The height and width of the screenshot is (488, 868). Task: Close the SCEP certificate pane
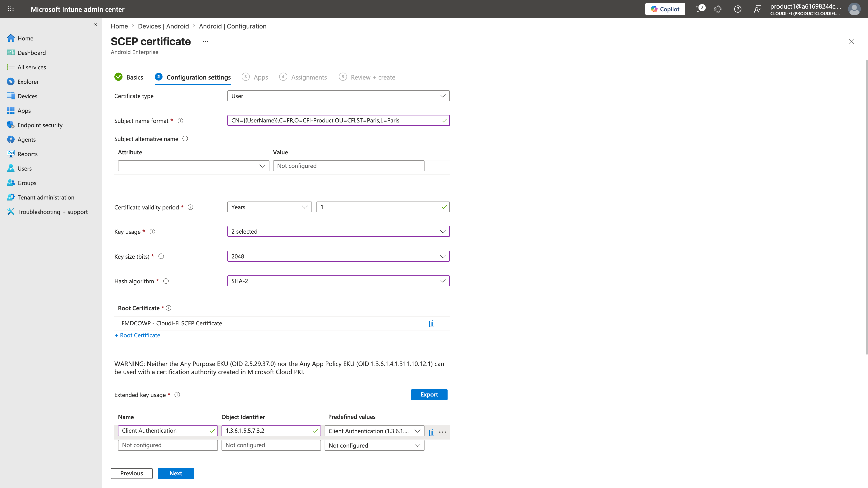click(x=851, y=41)
